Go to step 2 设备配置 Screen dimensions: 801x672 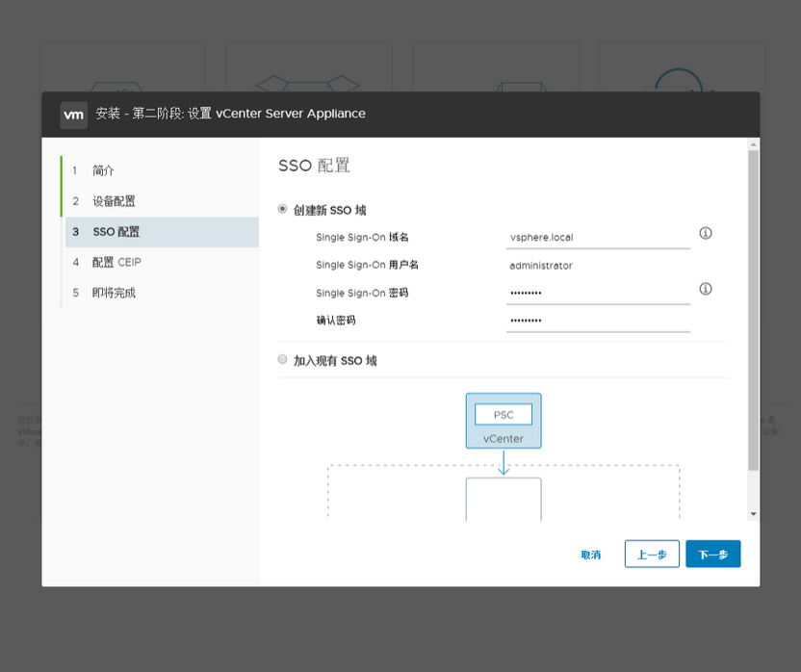pyautogui.click(x=162, y=201)
